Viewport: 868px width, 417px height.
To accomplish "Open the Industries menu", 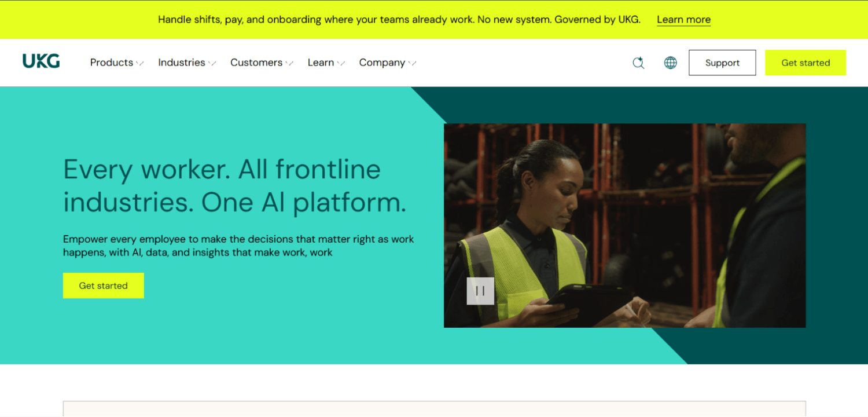I will pos(182,63).
